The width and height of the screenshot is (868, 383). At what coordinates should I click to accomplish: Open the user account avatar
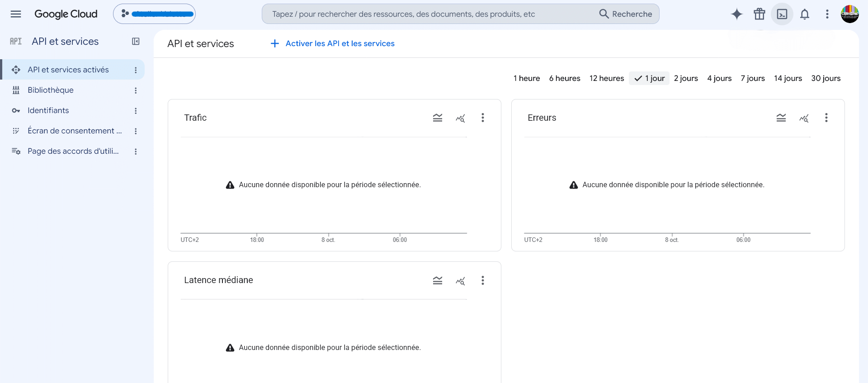850,14
